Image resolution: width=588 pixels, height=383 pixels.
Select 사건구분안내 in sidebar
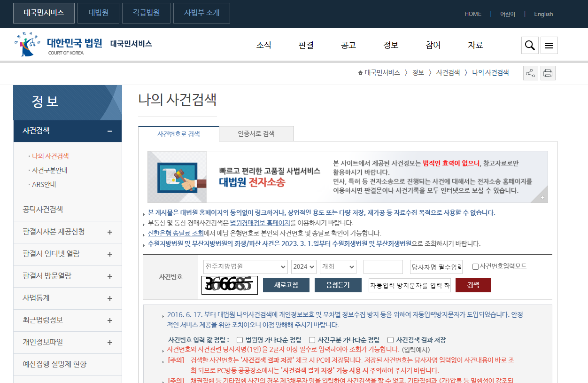click(50, 170)
